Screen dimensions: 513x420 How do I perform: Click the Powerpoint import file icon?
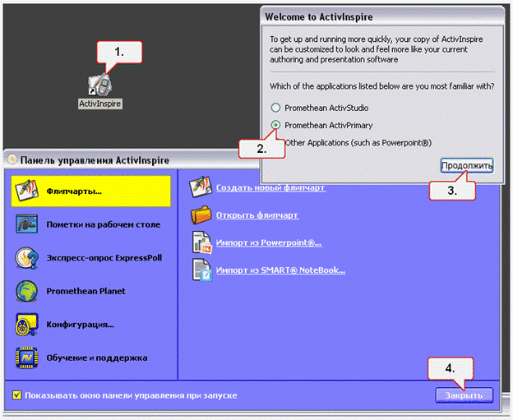(202, 242)
